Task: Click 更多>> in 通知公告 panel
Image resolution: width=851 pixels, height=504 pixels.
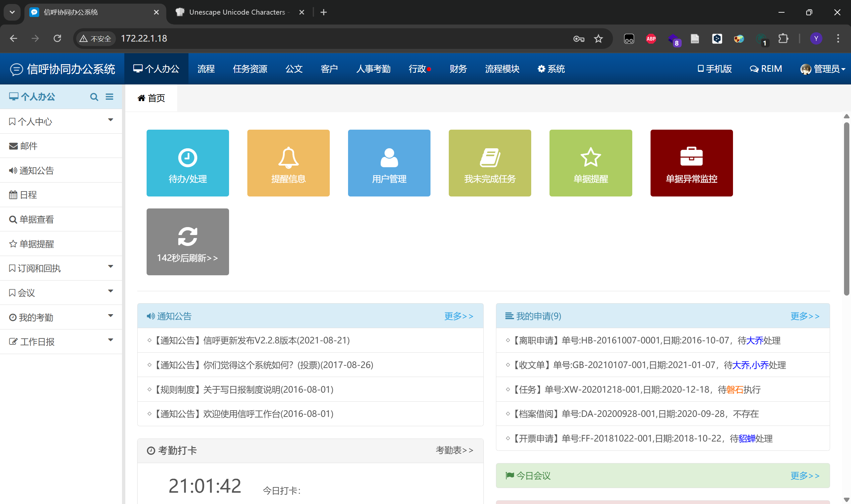Action: pyautogui.click(x=458, y=316)
